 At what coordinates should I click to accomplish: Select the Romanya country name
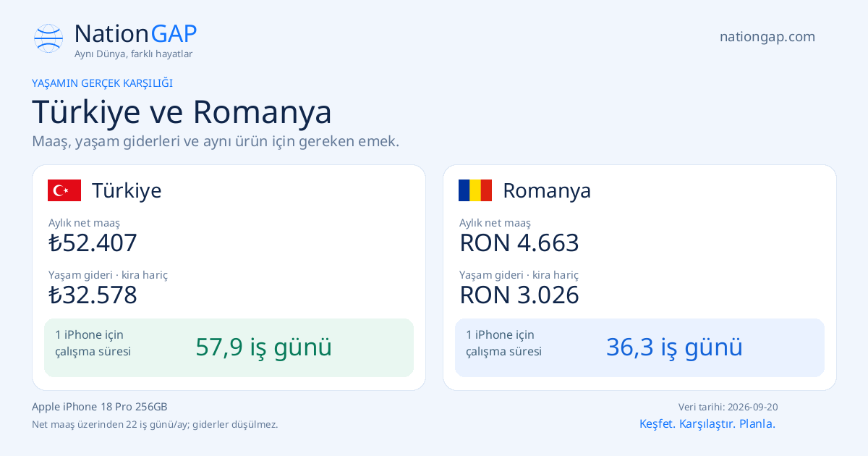[x=547, y=190]
